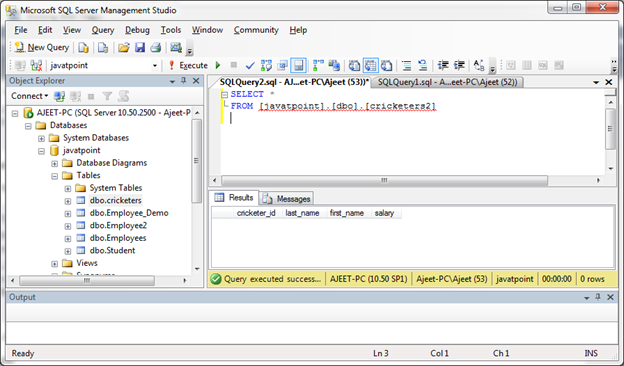Select the dbo.Employees table
This screenshot has height=366, width=624.
point(118,238)
